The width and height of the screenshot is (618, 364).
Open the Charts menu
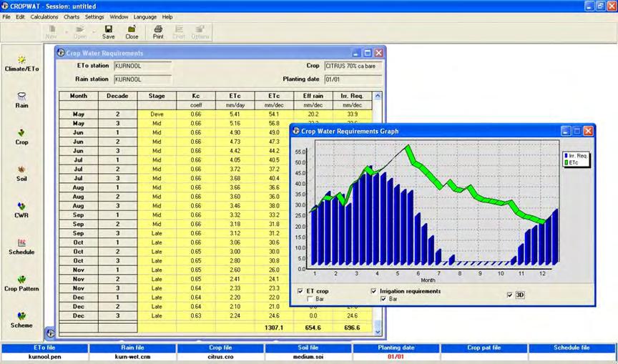(x=72, y=17)
